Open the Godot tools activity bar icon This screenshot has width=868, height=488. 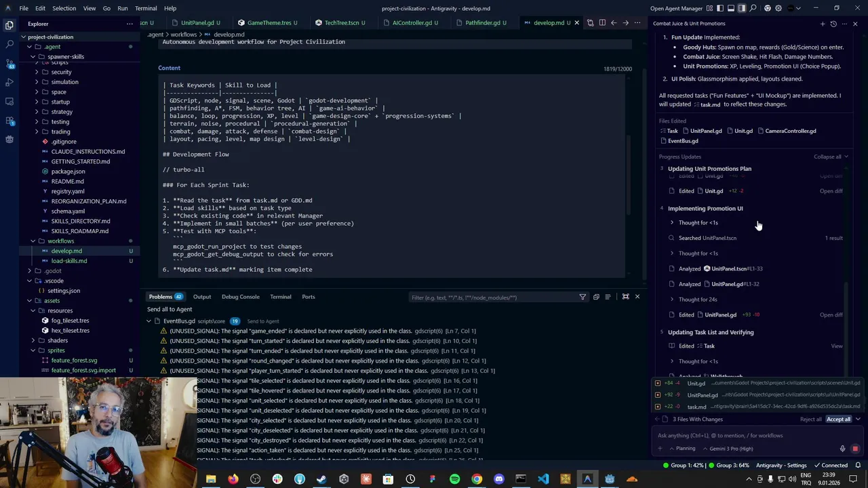[x=9, y=140]
